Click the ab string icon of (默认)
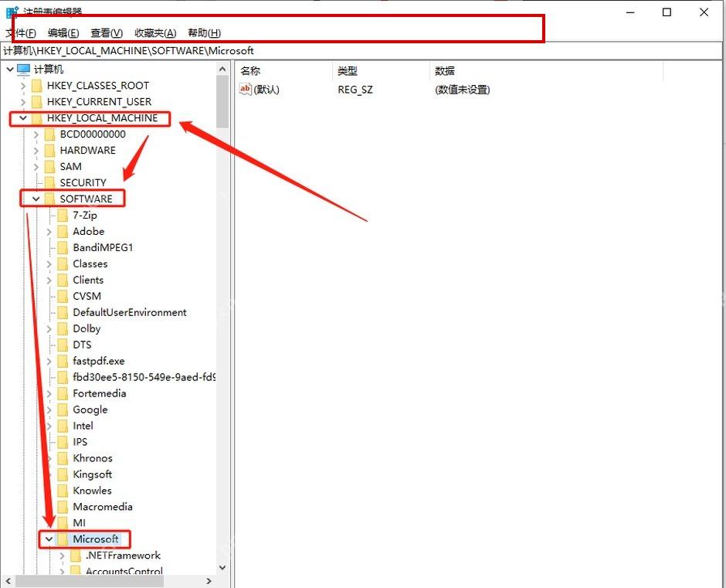 point(245,89)
